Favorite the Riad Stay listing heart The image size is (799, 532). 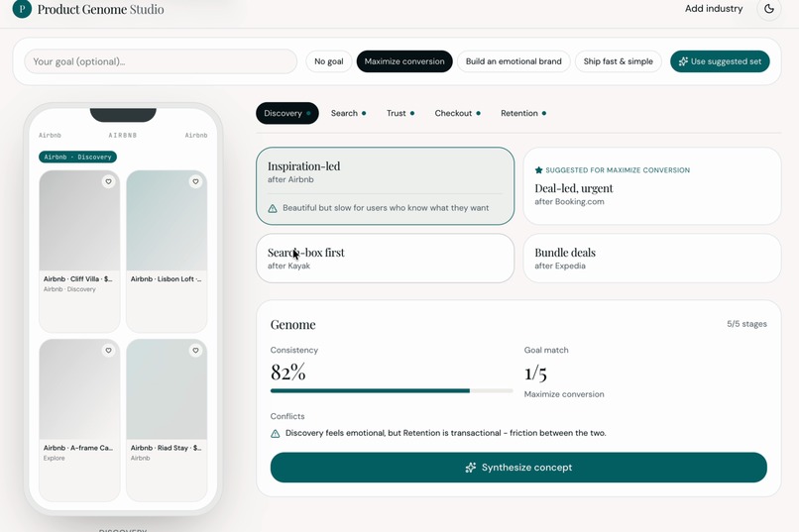click(x=195, y=351)
